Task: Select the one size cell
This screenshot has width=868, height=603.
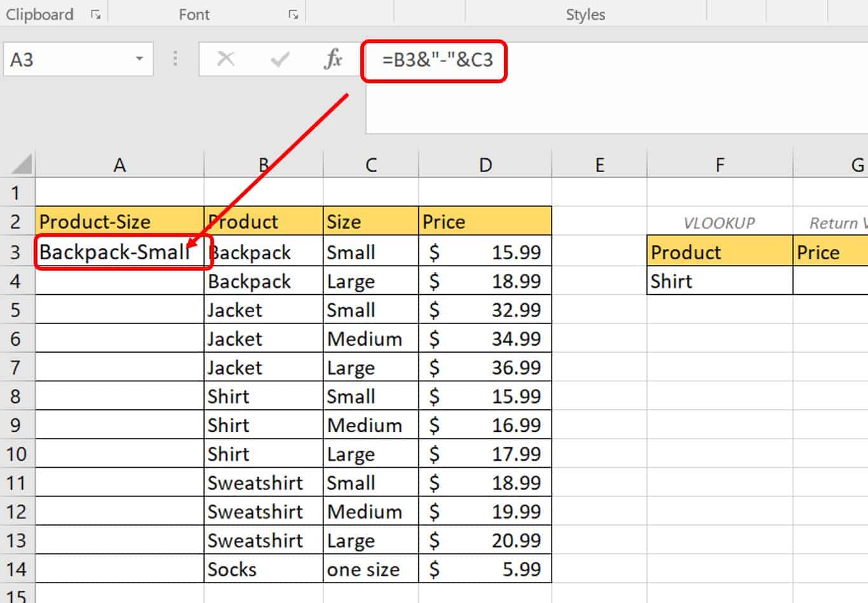Action: (x=370, y=569)
